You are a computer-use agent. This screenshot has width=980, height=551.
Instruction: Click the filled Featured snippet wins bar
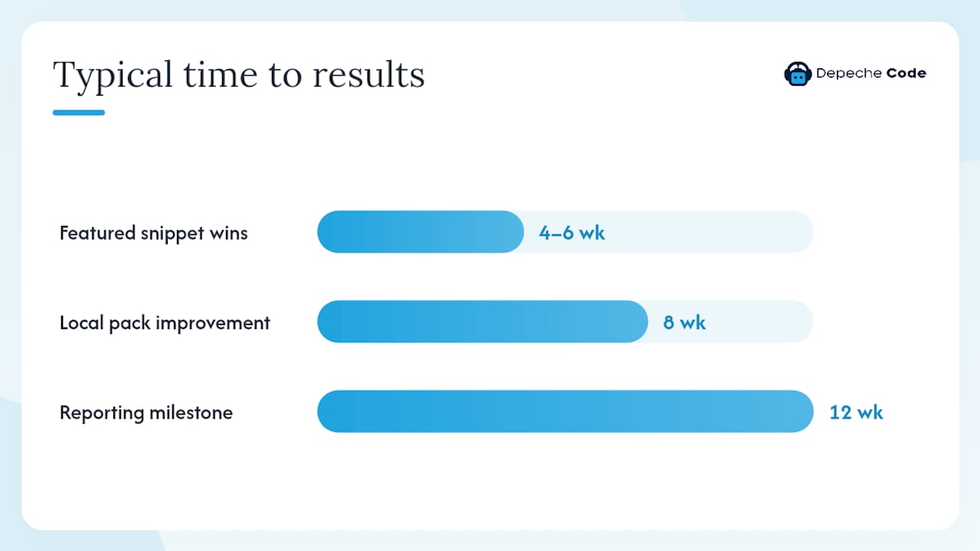pos(420,232)
